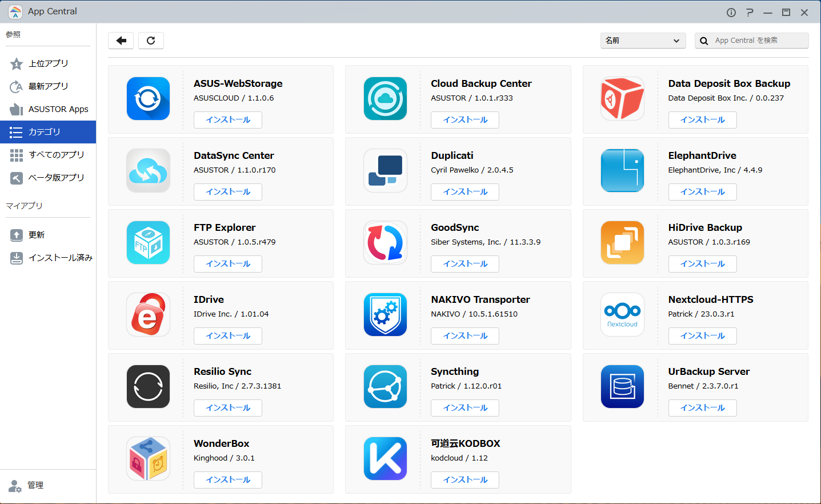The width and height of the screenshot is (821, 504).
Task: Select the Resilio Sync app icon
Action: (x=148, y=387)
